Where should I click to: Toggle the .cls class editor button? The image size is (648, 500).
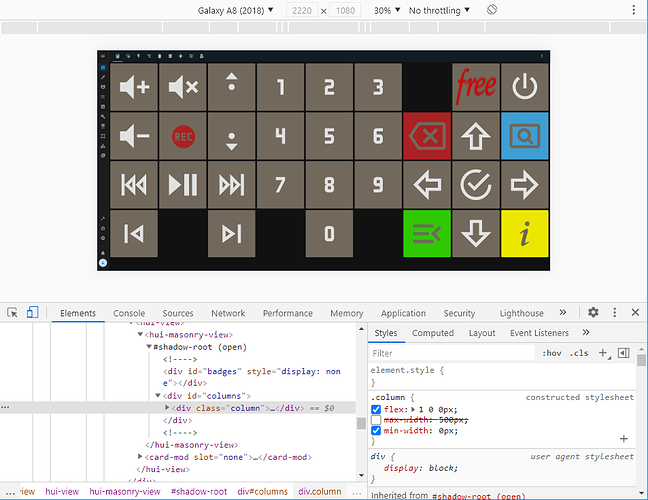[579, 353]
